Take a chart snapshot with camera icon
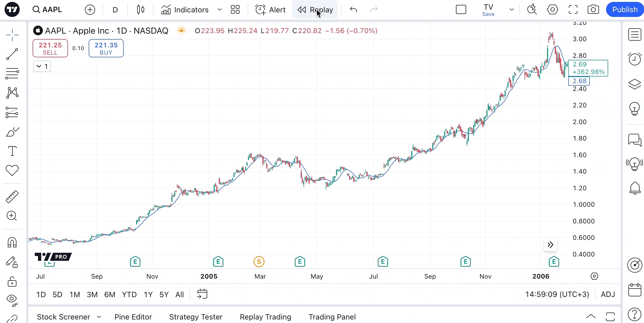This screenshot has height=323, width=644. 593,10
